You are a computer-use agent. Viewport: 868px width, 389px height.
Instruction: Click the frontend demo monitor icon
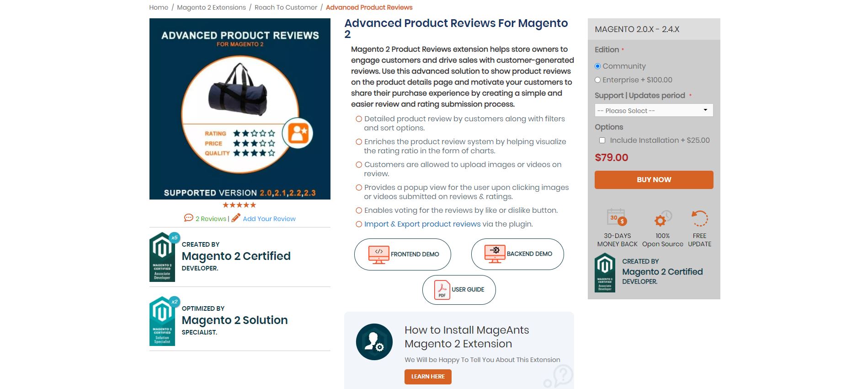pos(379,254)
